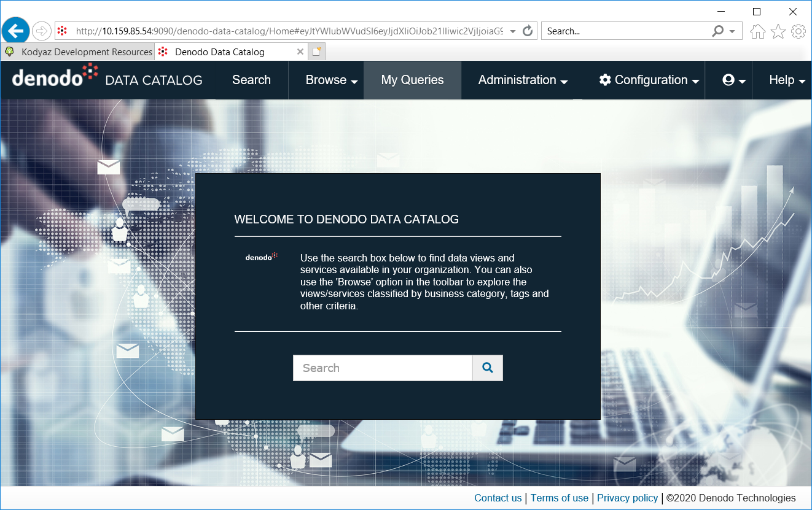Viewport: 812px width, 510px height.
Task: Open the Search page in navbar
Action: coord(251,80)
